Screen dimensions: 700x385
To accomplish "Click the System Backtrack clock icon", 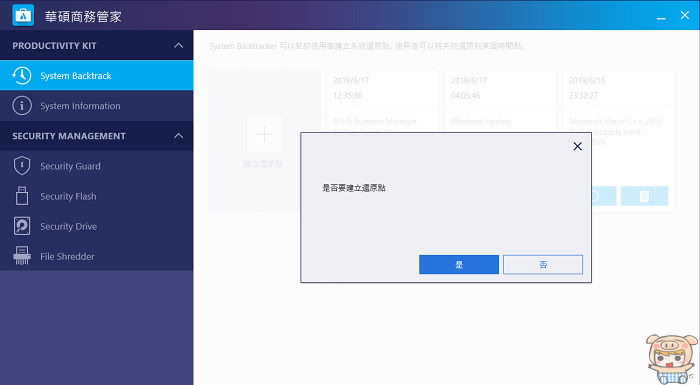I will pyautogui.click(x=21, y=75).
